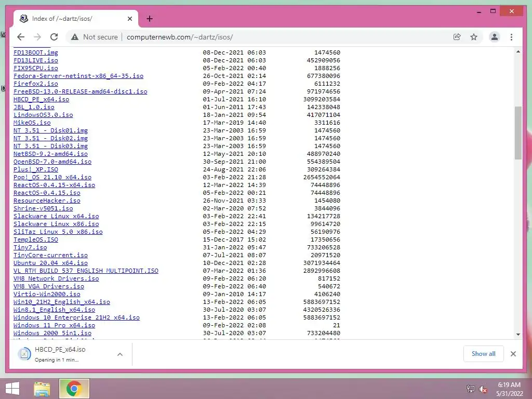Download Firefox2.iso
This screenshot has width=532, height=399.
pyautogui.click(x=36, y=84)
